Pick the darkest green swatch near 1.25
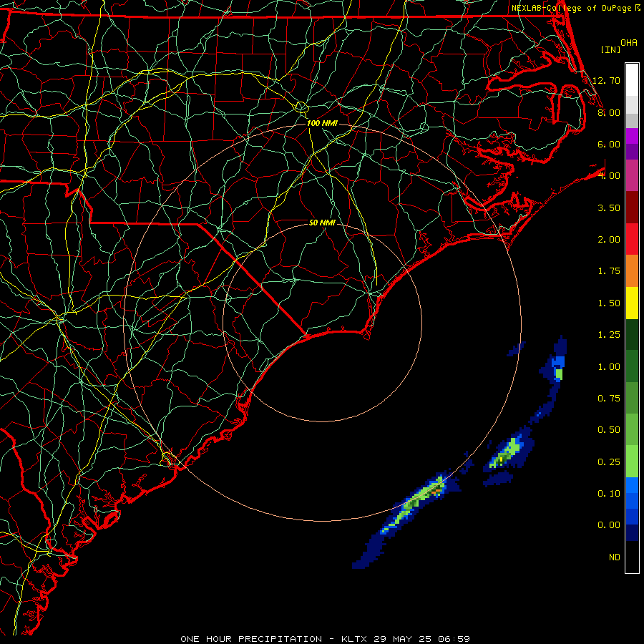Screen dimensions: 644x644 [632, 334]
